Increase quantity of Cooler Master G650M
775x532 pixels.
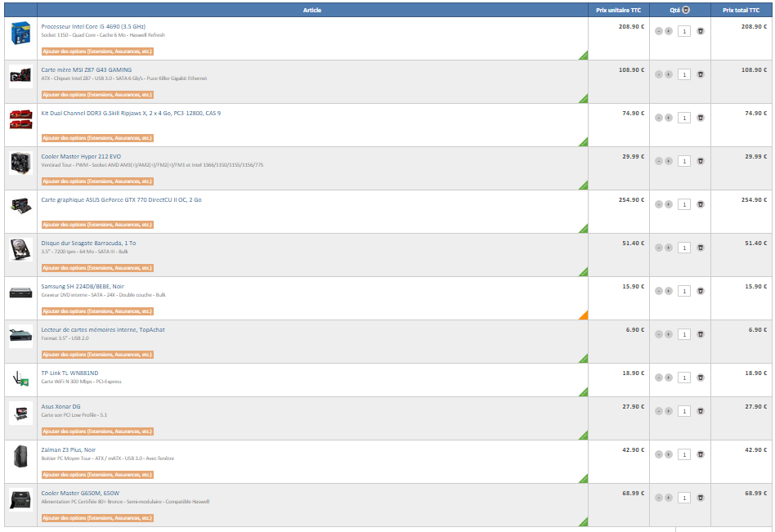(668, 498)
